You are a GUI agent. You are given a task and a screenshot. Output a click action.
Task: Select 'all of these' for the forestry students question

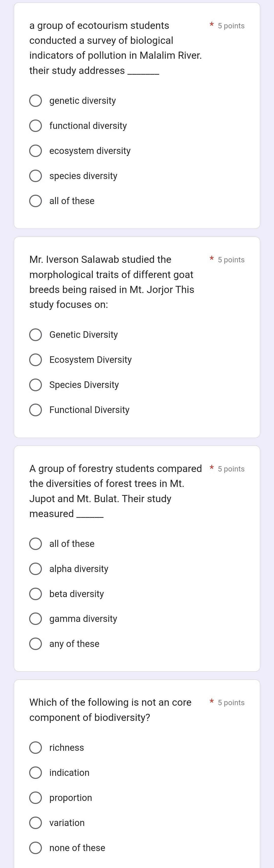point(36,544)
